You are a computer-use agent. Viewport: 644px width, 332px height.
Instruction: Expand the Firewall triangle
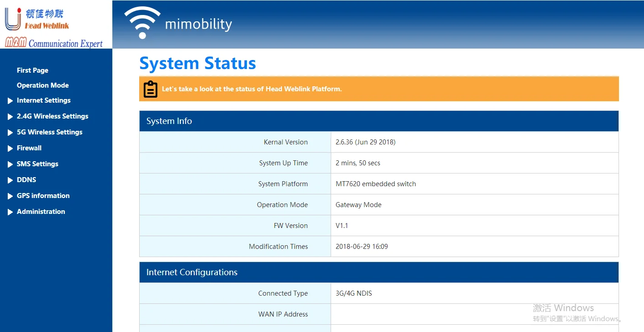(10, 149)
